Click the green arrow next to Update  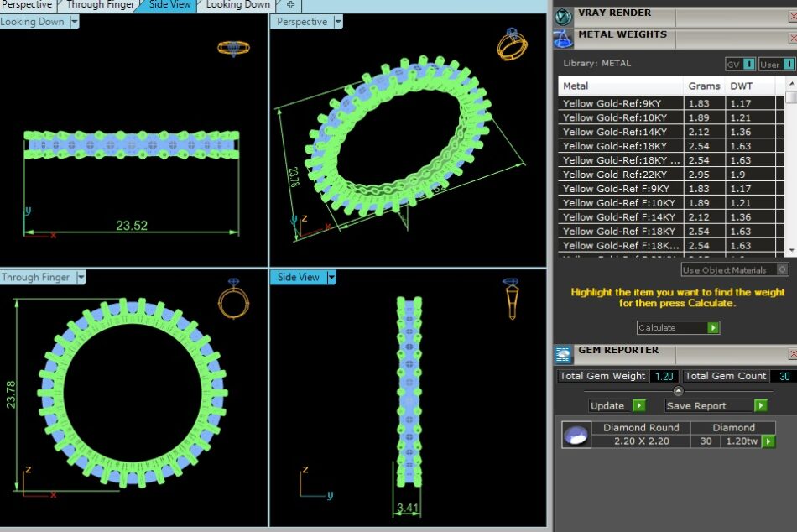click(639, 405)
